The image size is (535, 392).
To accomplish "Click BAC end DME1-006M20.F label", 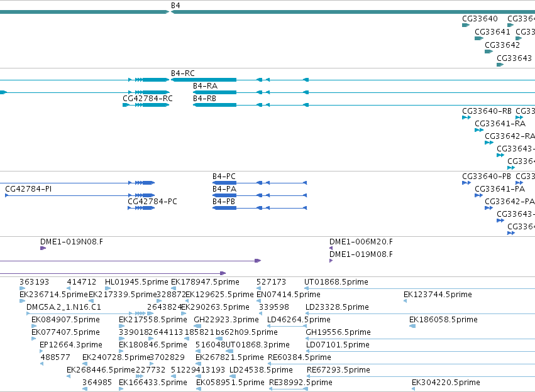I will coord(361,242).
